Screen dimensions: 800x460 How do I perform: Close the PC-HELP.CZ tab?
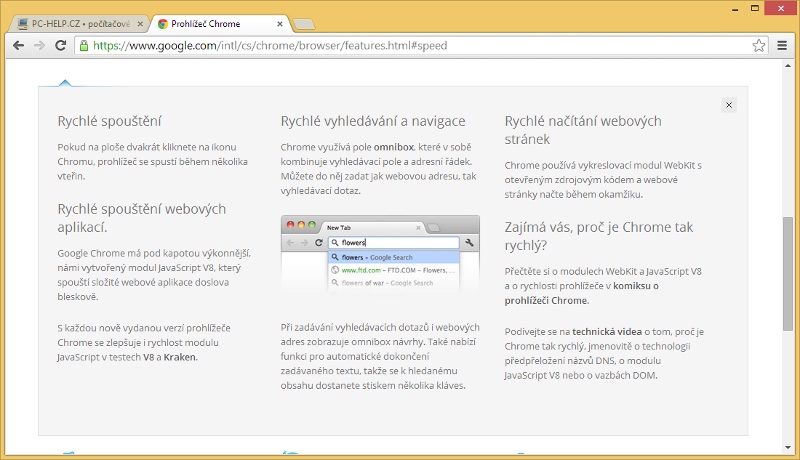click(x=138, y=23)
